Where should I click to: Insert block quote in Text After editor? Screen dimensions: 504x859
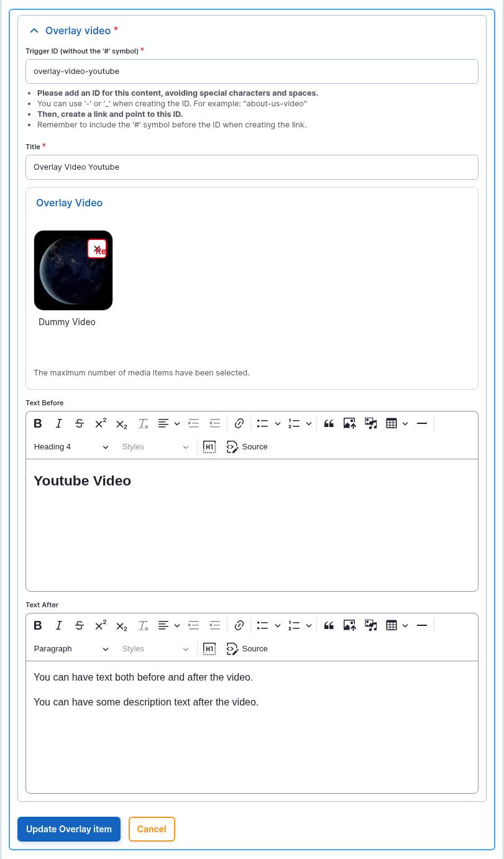click(329, 625)
